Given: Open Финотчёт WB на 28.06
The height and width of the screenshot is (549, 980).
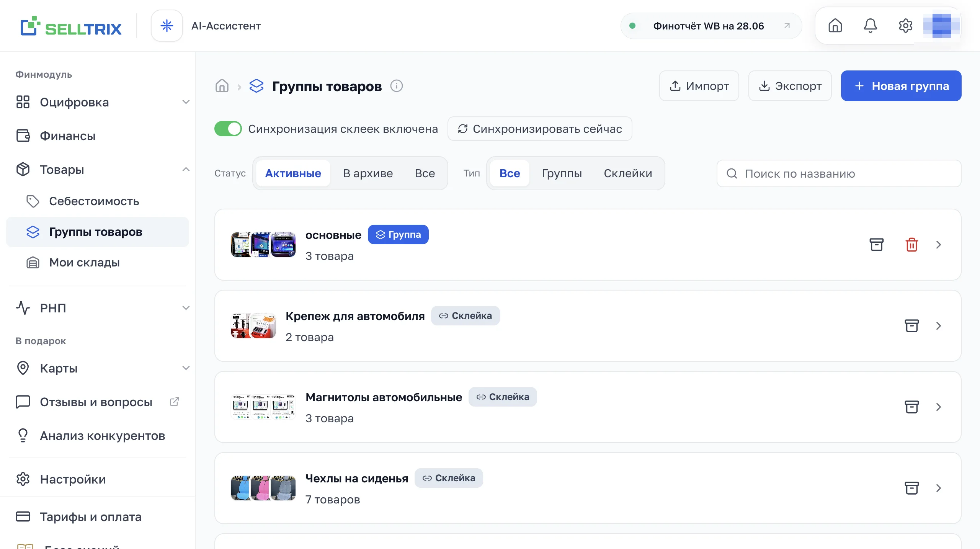Looking at the screenshot, I should (711, 26).
